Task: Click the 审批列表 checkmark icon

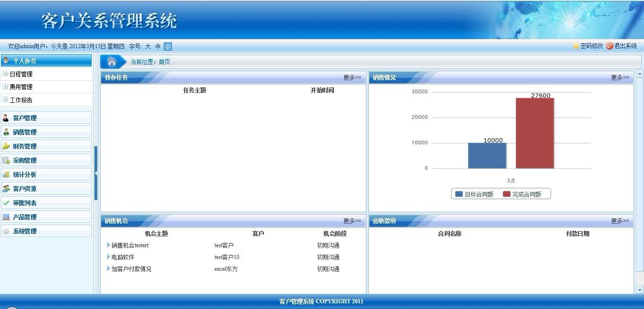Action: tap(6, 203)
